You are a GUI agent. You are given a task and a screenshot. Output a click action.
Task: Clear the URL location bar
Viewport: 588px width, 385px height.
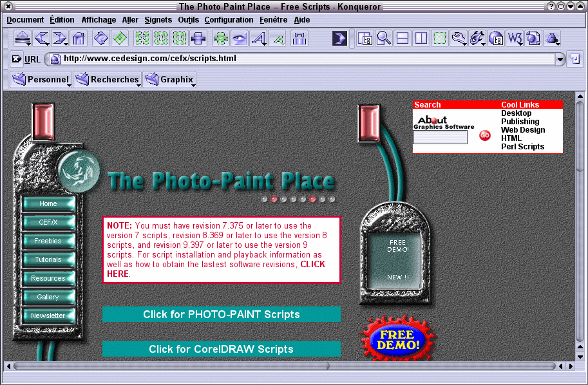[17, 59]
